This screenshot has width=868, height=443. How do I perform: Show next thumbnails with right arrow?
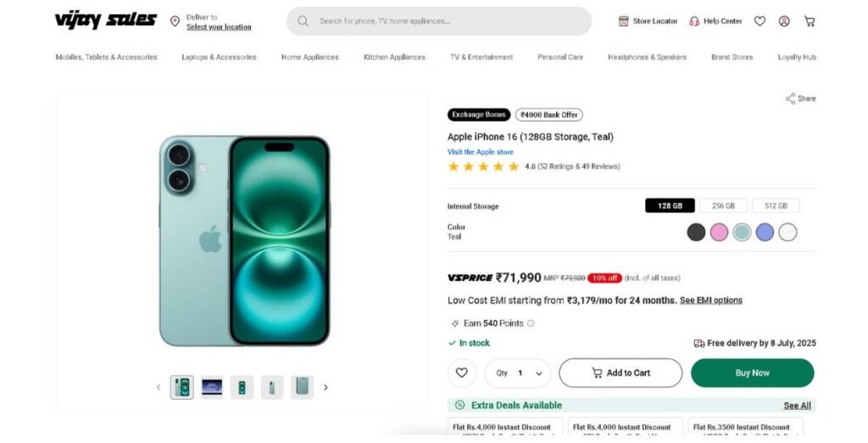325,387
